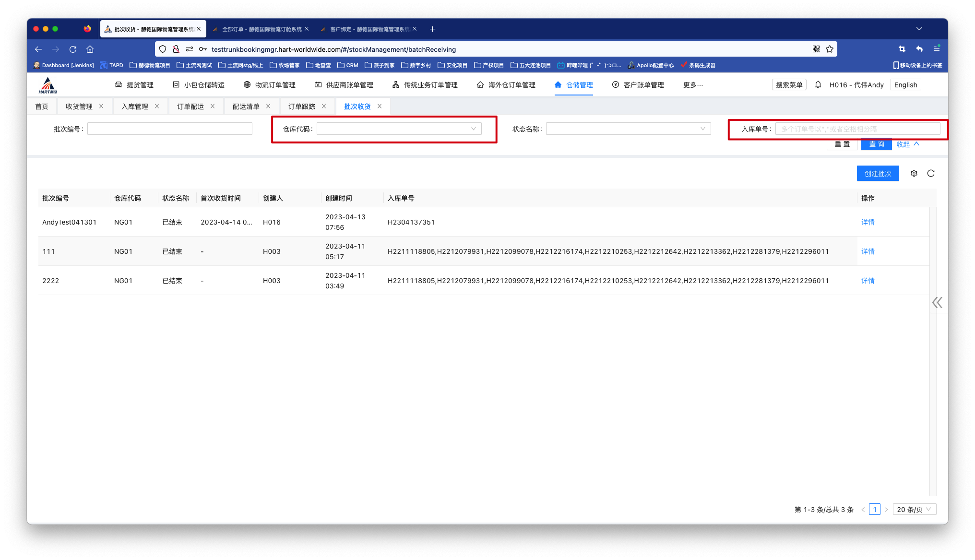This screenshot has width=975, height=560.
Task: Click the 批次编号 input field
Action: point(169,129)
